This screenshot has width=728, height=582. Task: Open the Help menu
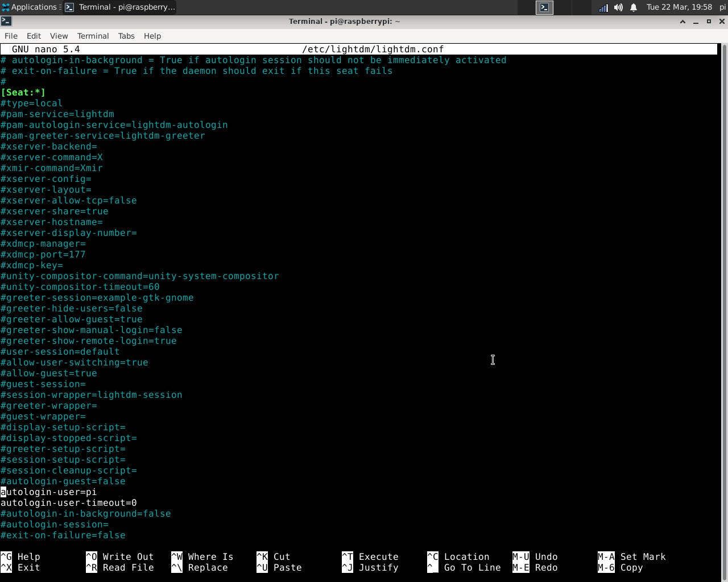152,36
